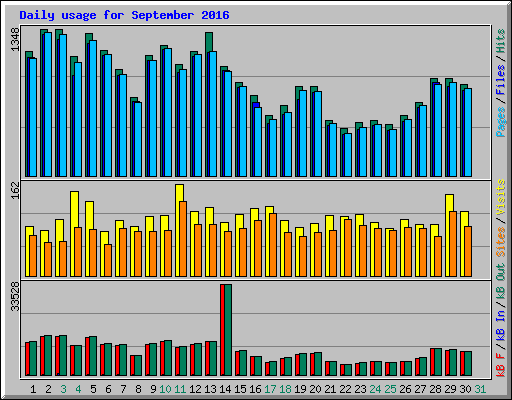Click the chart title 'Daily usage for September 2016'

[124, 15]
